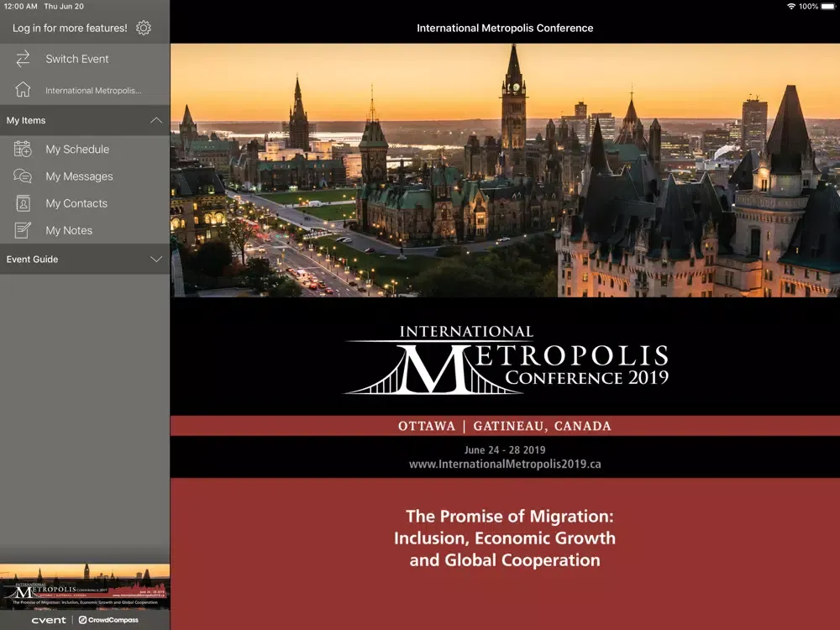Open www.InternationalMetropolis2019.ca link
The height and width of the screenshot is (630, 840).
[505, 464]
